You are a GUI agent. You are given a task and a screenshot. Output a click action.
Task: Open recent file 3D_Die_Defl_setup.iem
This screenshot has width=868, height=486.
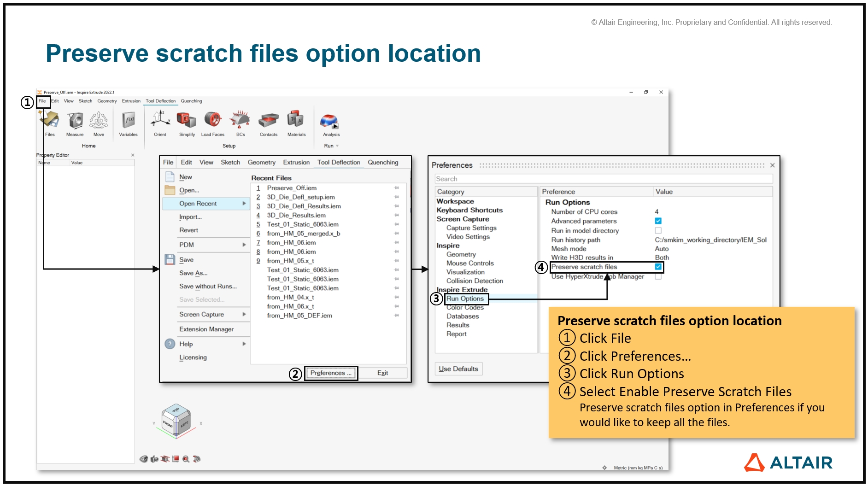[x=301, y=197]
